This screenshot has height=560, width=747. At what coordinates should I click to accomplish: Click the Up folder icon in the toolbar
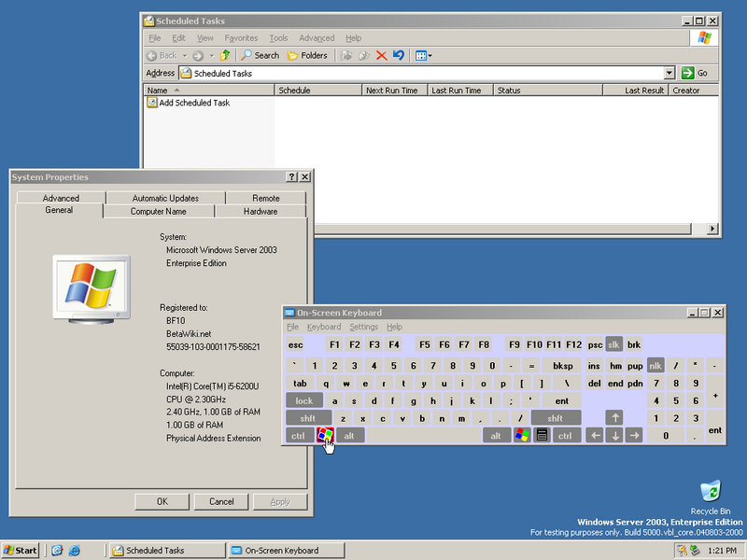coord(225,55)
